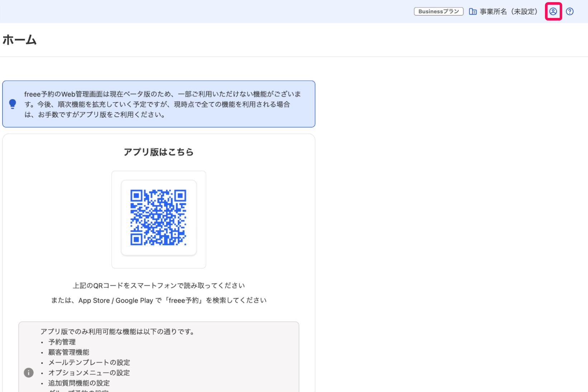Screen dimensions: 588x392
Task: Click the 予約管理 list item
Action: (x=62, y=342)
